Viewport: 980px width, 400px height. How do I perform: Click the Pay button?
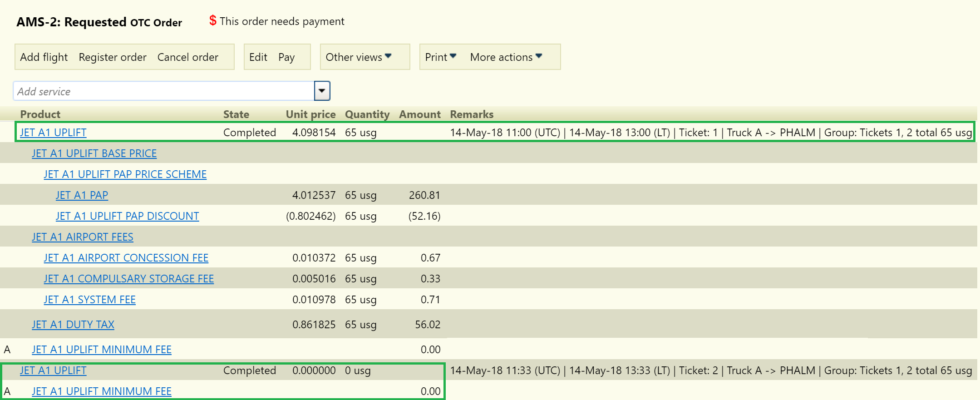coord(286,57)
